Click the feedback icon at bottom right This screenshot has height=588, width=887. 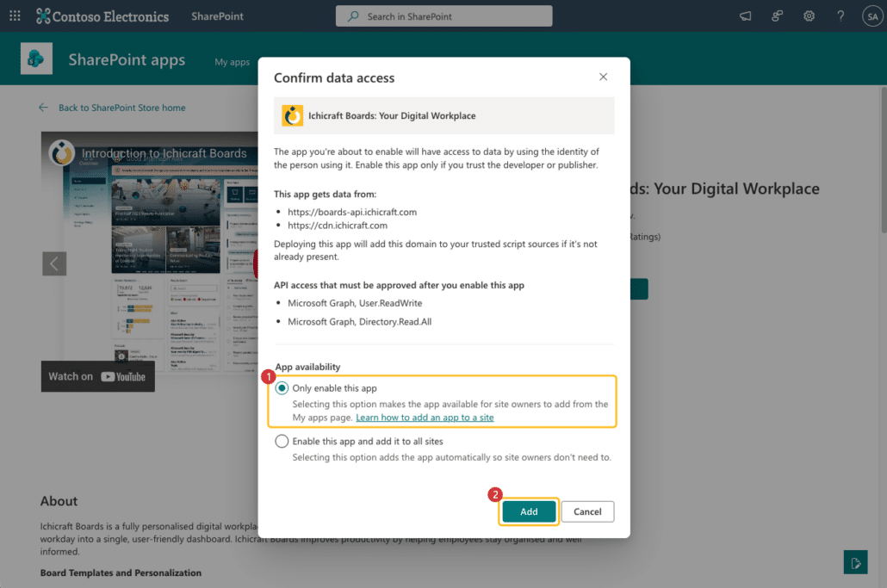(x=855, y=562)
